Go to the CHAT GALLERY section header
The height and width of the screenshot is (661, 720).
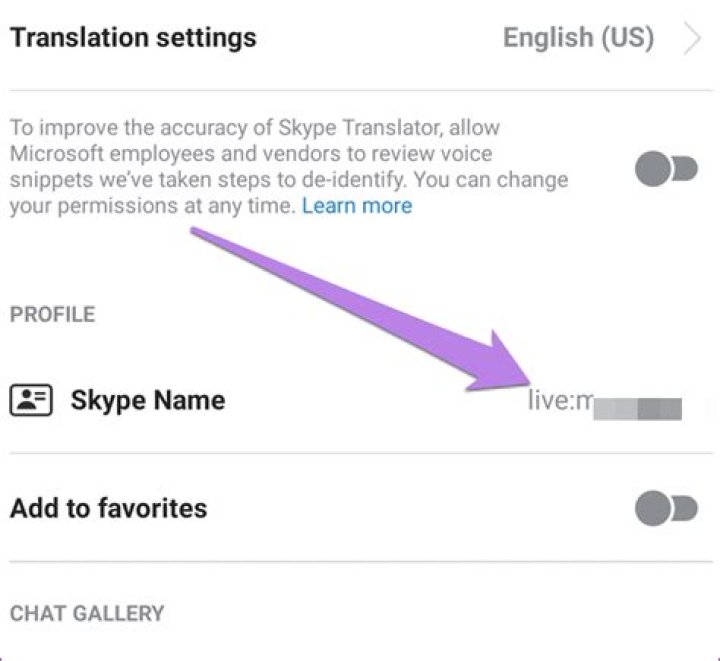pos(87,613)
